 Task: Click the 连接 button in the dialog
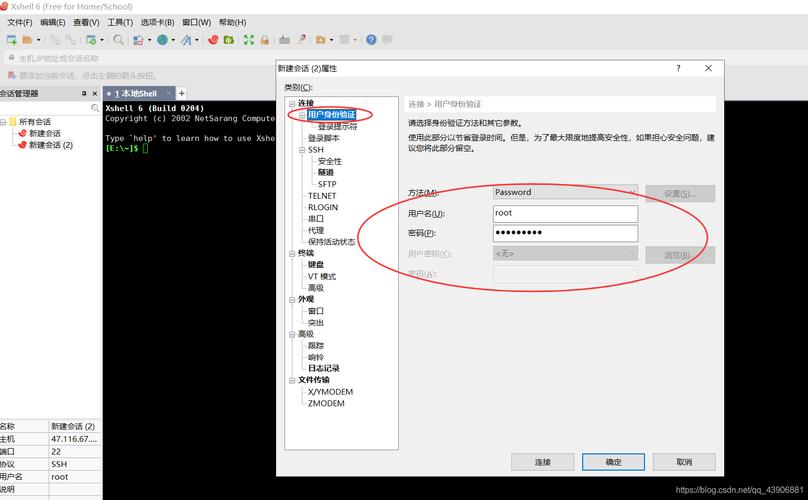point(543,462)
